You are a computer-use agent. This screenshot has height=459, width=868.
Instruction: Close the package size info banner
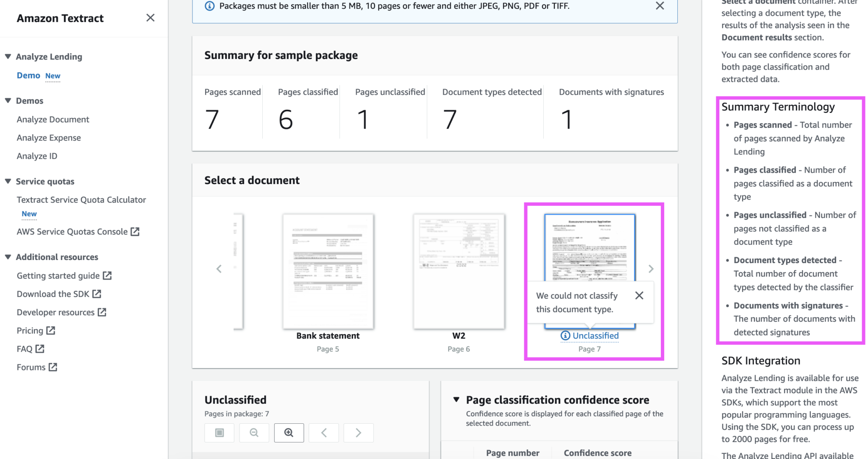(x=659, y=6)
